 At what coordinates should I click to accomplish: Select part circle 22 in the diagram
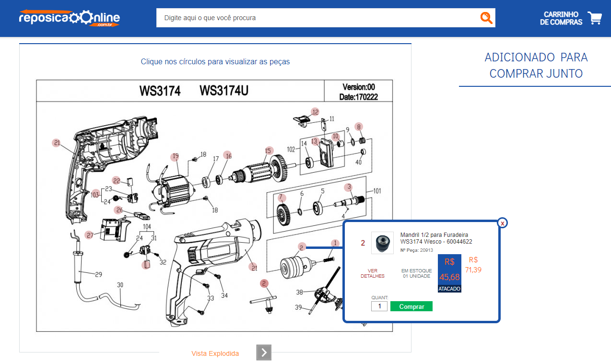pyautogui.click(x=117, y=180)
